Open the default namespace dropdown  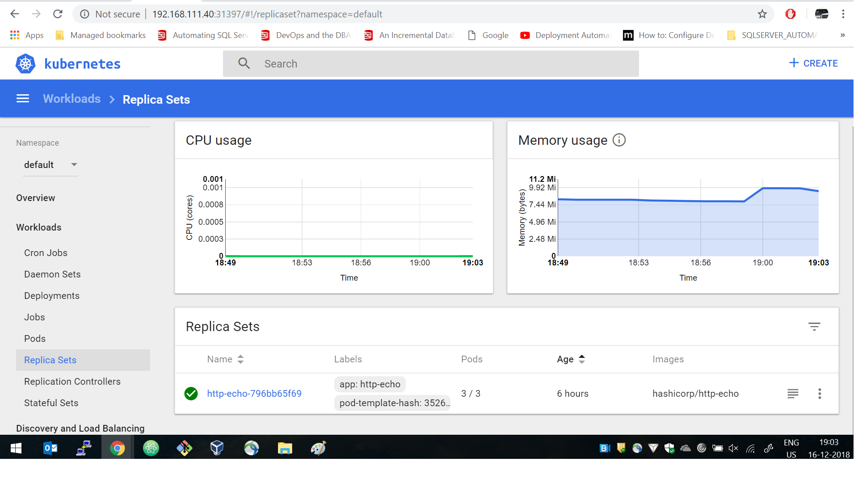50,165
